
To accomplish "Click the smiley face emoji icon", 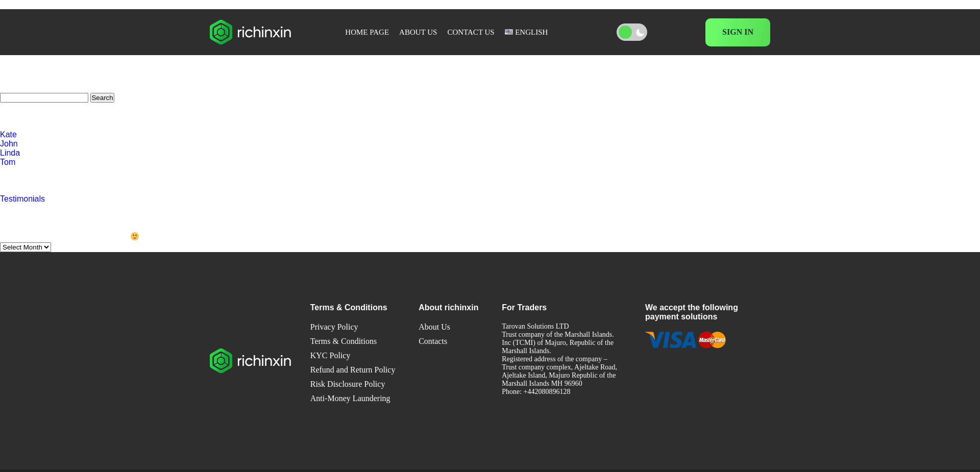I will pyautogui.click(x=135, y=236).
